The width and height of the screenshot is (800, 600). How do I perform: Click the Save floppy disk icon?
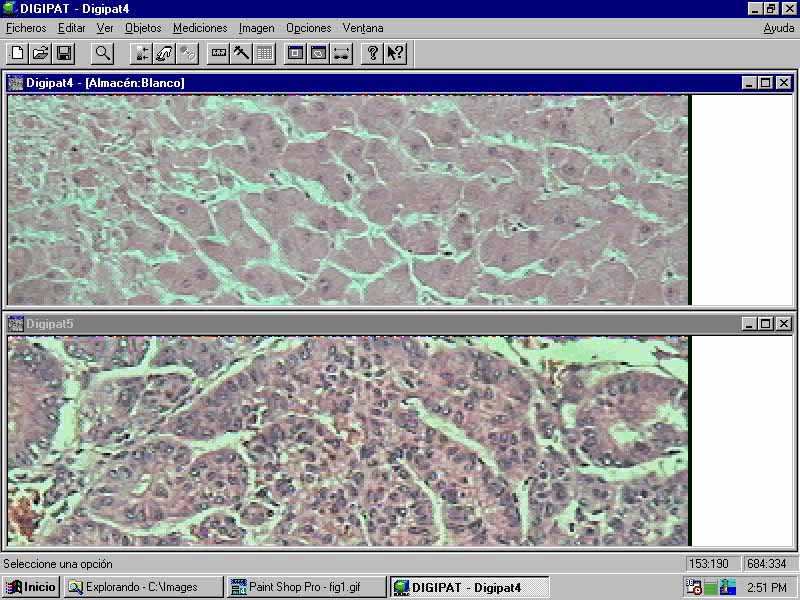[x=63, y=53]
